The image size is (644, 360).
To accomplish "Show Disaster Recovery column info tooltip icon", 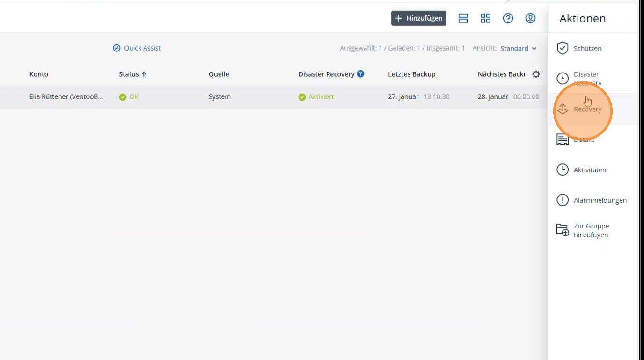I will 360,73.
